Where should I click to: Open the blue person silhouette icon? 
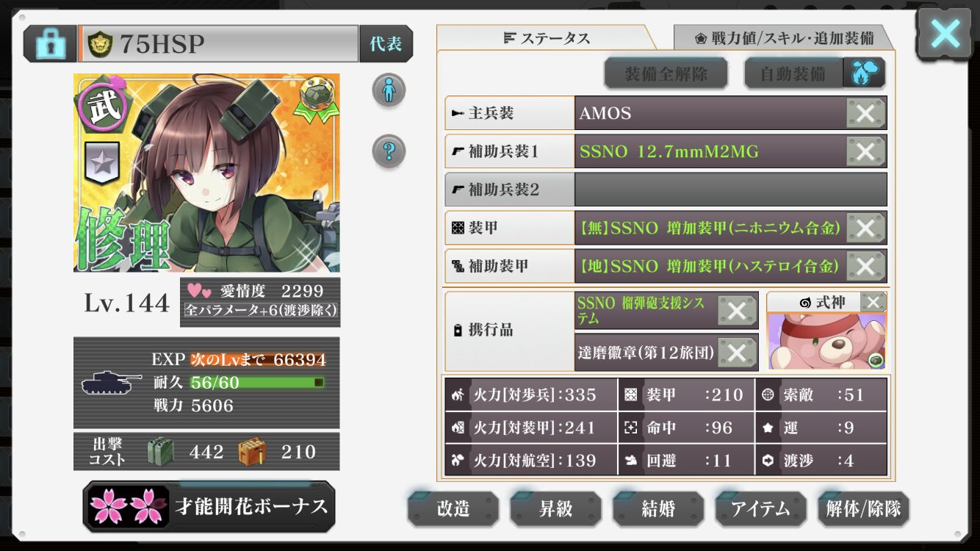click(x=389, y=90)
